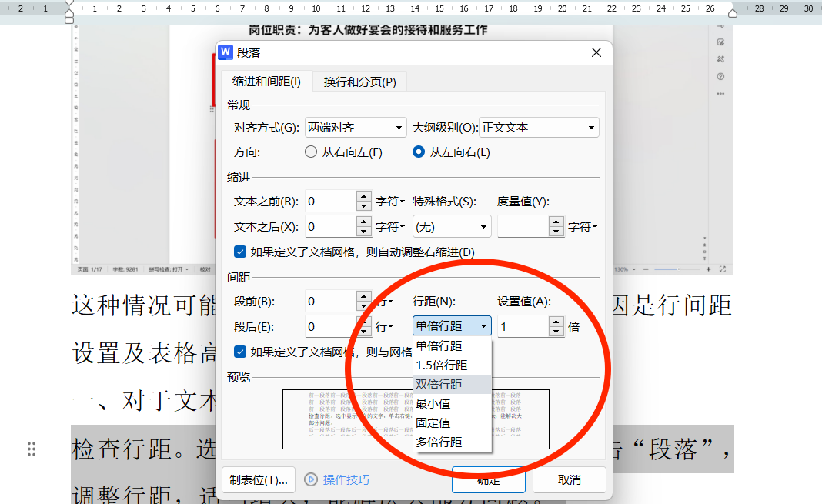Decrease 设置值 with down arrow
Image resolution: width=822 pixels, height=504 pixels.
(x=556, y=332)
